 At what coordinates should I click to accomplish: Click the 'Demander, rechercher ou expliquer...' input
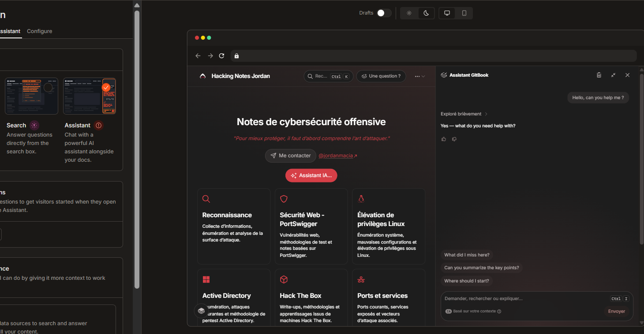(525, 299)
